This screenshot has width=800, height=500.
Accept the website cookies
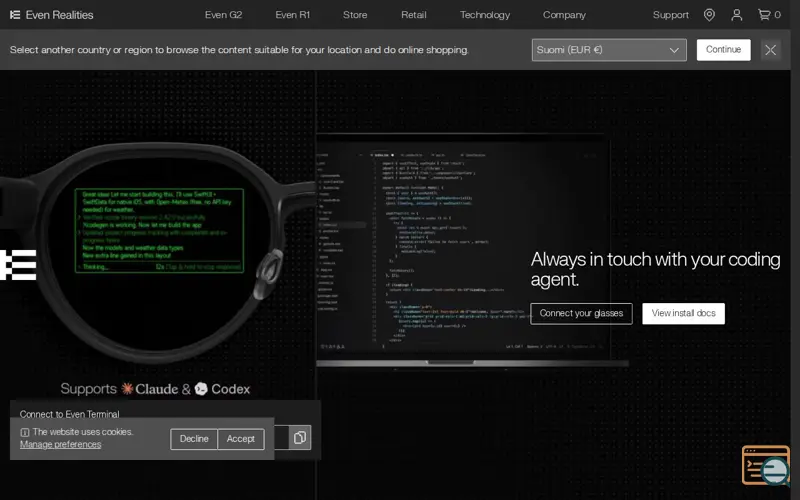(241, 439)
